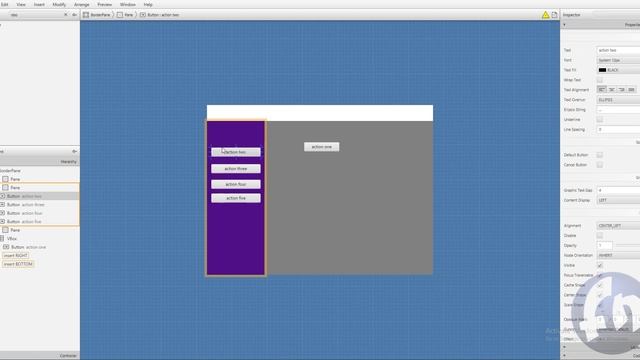Select Button action two in hierarchy
The image size is (640, 360).
(x=40, y=196)
